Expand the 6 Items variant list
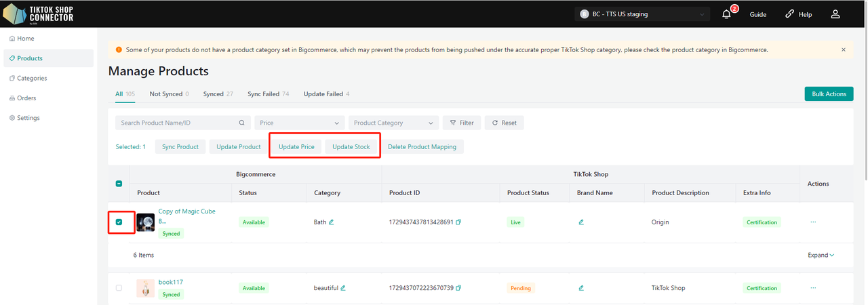The height and width of the screenshot is (305, 868). (x=821, y=255)
